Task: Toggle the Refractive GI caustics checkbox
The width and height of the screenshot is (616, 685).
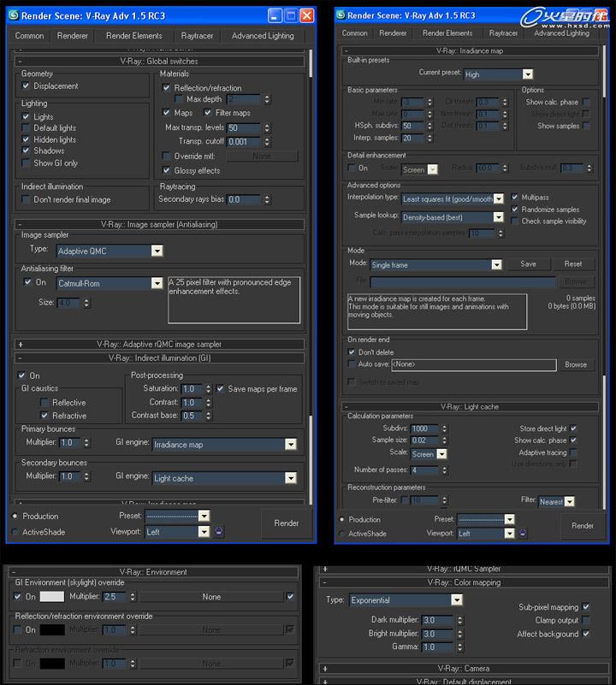Action: pyautogui.click(x=44, y=415)
